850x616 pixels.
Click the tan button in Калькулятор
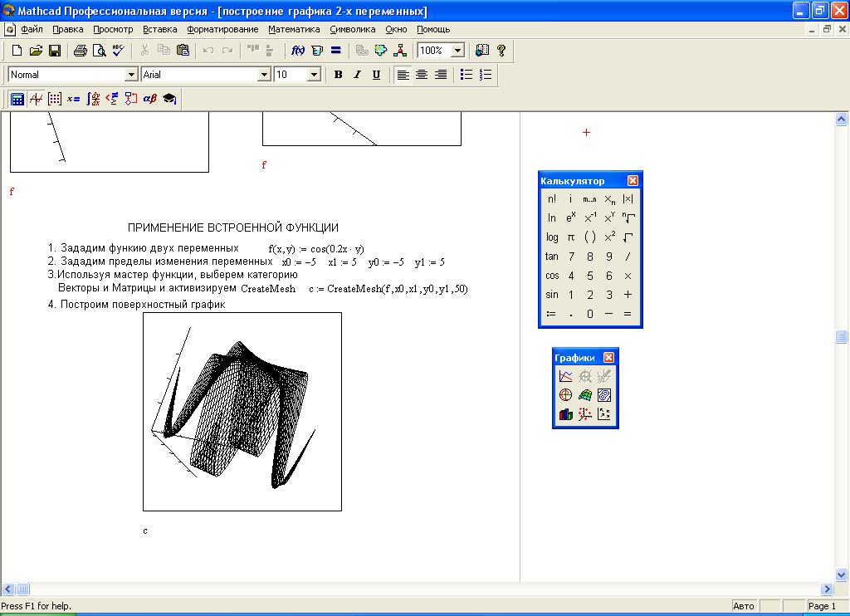tap(552, 257)
